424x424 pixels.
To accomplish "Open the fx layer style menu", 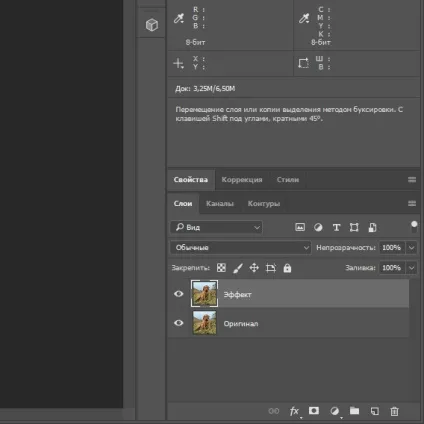I will (294, 411).
